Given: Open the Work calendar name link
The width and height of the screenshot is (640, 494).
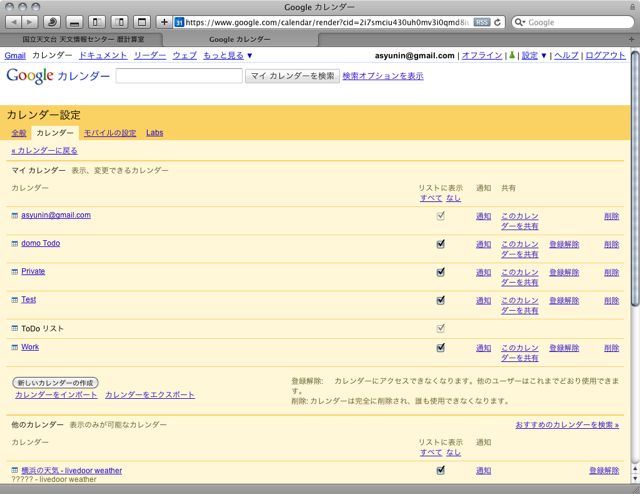Looking at the screenshot, I should pos(30,347).
